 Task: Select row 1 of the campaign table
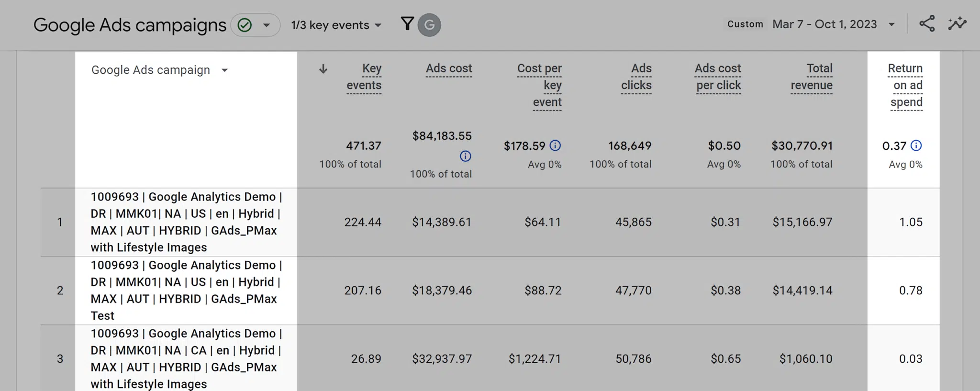[59, 222]
